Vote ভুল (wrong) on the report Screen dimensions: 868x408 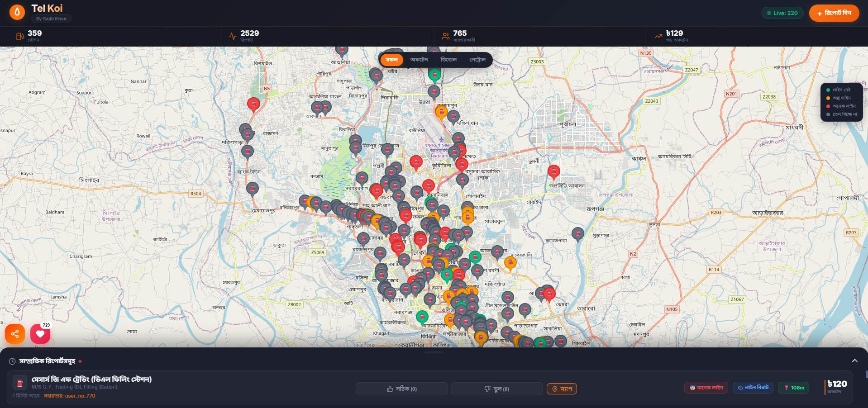click(x=496, y=389)
